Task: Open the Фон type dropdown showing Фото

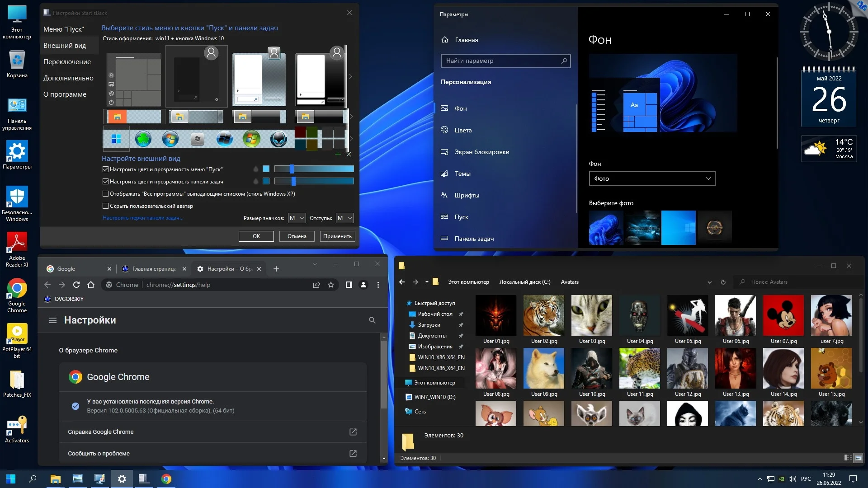Action: point(652,178)
